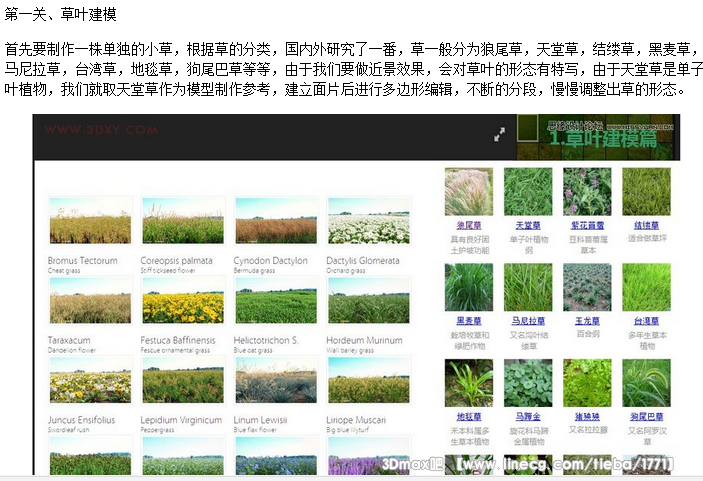Select the 马尼拉草 photo thumbnail
703x481 pixels.
[x=528, y=287]
